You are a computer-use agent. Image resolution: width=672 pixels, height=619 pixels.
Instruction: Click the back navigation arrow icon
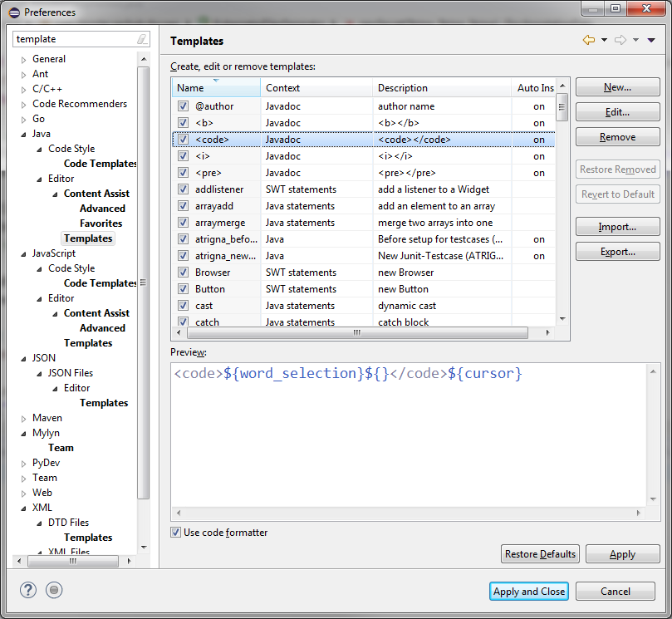click(589, 40)
